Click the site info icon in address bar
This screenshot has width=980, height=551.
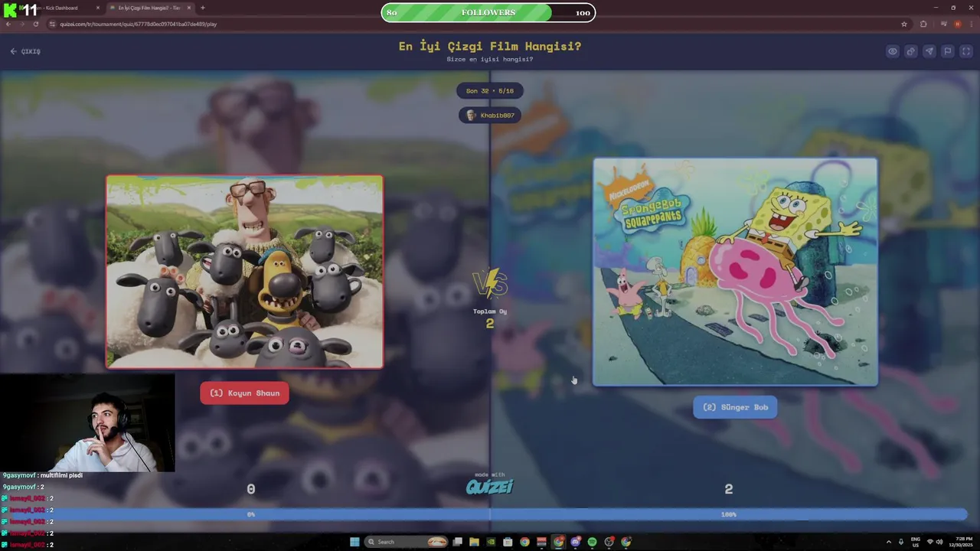(x=53, y=24)
